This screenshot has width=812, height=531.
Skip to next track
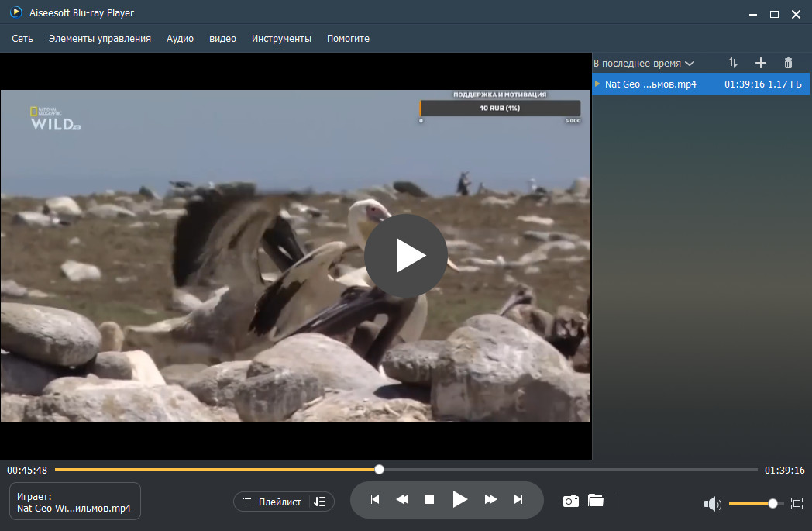518,499
